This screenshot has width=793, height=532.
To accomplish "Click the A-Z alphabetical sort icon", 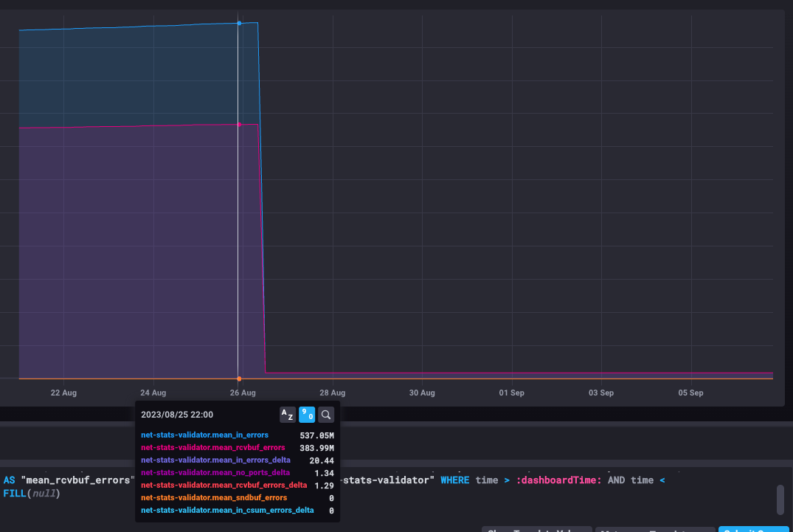I will [x=287, y=414].
